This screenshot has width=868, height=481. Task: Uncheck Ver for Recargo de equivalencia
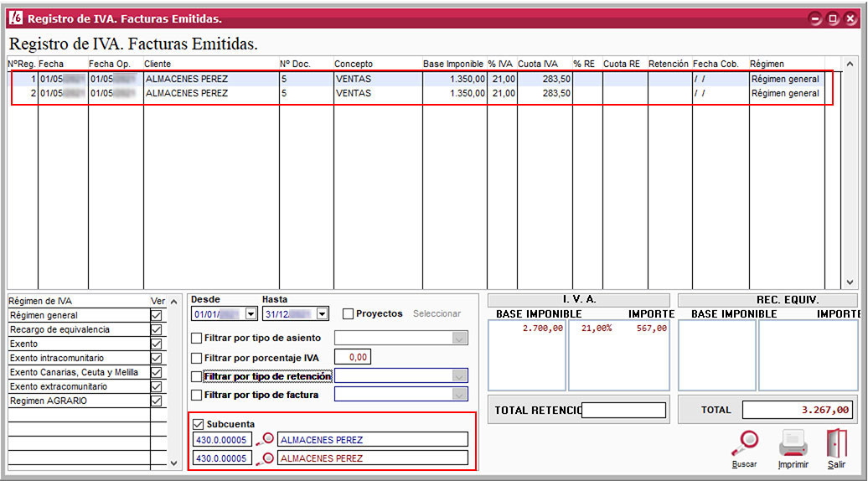[157, 330]
